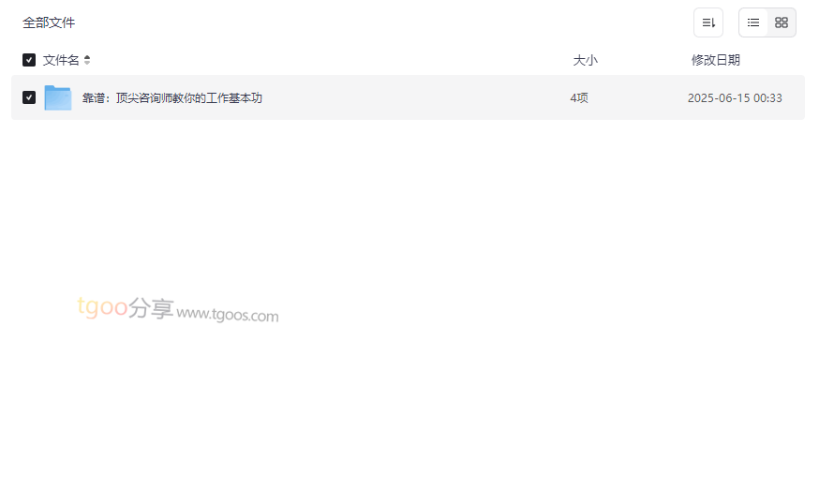
Task: Uncheck the select-all checkbox in header
Action: (29, 60)
